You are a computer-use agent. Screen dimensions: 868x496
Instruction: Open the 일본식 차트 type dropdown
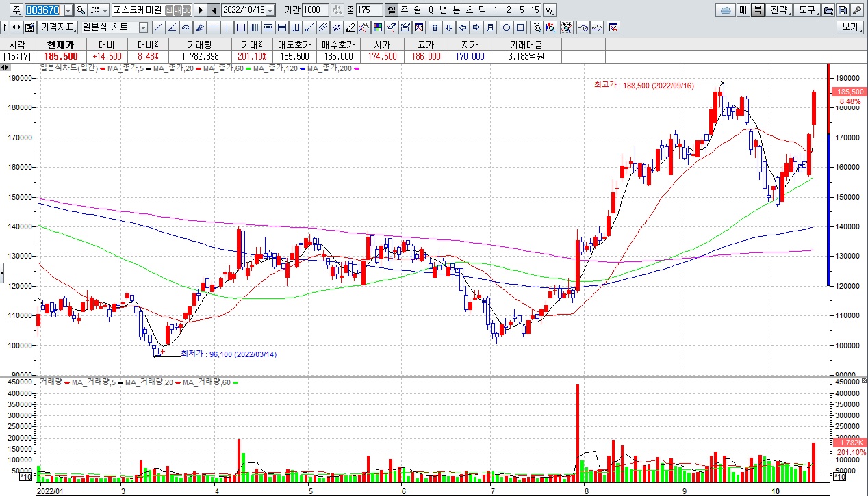pos(143,27)
